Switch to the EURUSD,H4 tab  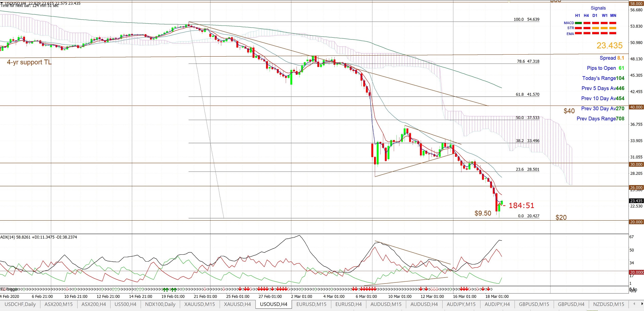pos(349,304)
